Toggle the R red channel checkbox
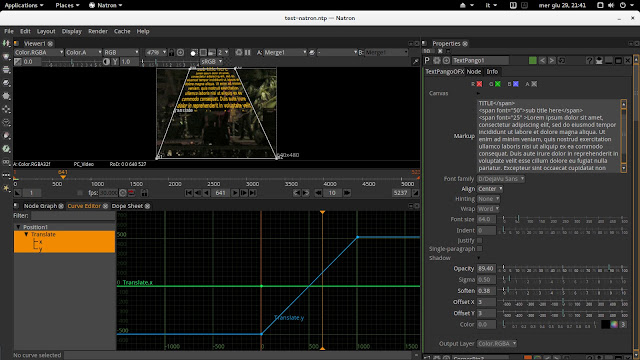The image size is (640, 360). (480, 84)
